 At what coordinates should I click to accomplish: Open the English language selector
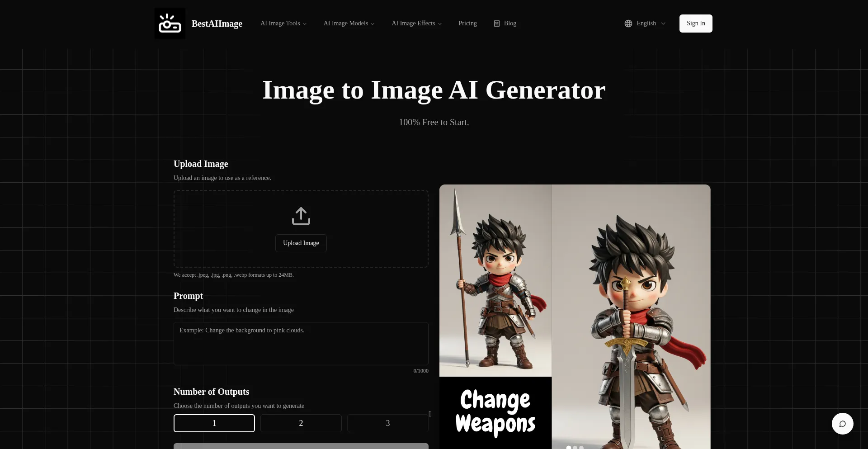pos(646,24)
